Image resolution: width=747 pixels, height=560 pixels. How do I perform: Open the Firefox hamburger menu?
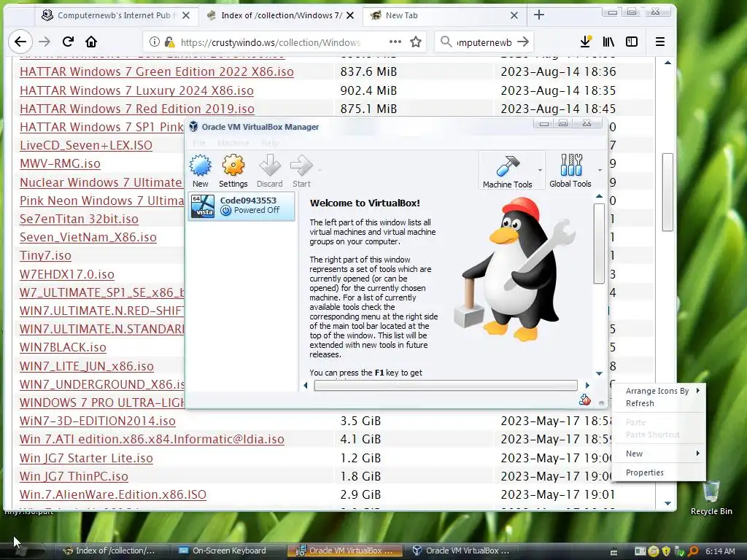(x=659, y=42)
